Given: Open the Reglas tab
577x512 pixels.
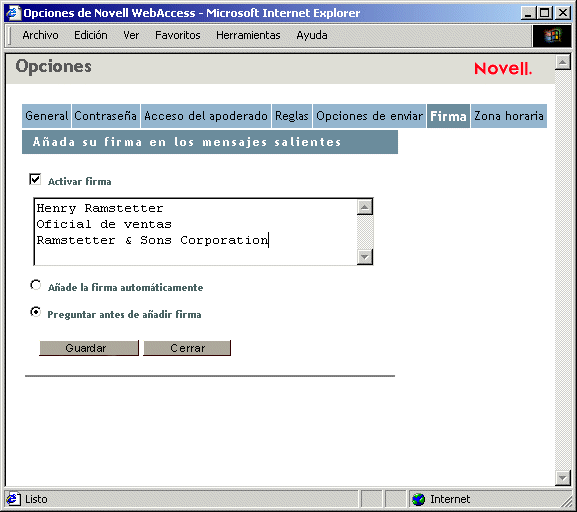Looking at the screenshot, I should tap(292, 116).
